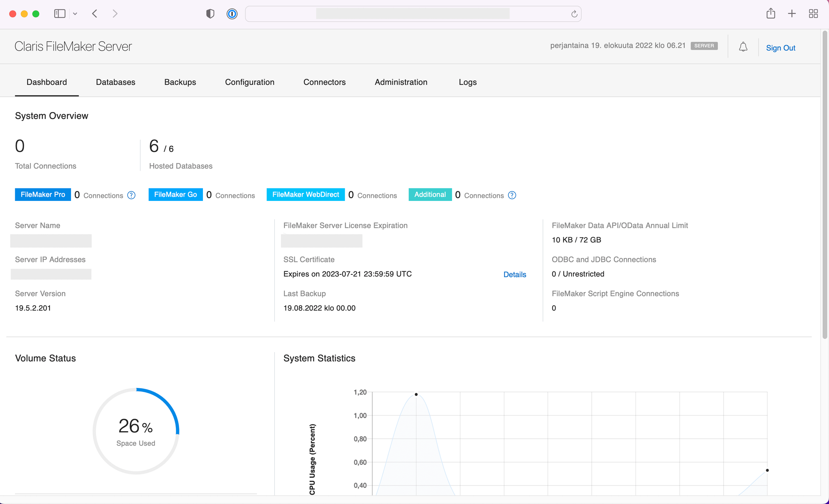Viewport: 829px width, 504px height.
Task: Click the 1Password extension icon
Action: pyautogui.click(x=232, y=14)
